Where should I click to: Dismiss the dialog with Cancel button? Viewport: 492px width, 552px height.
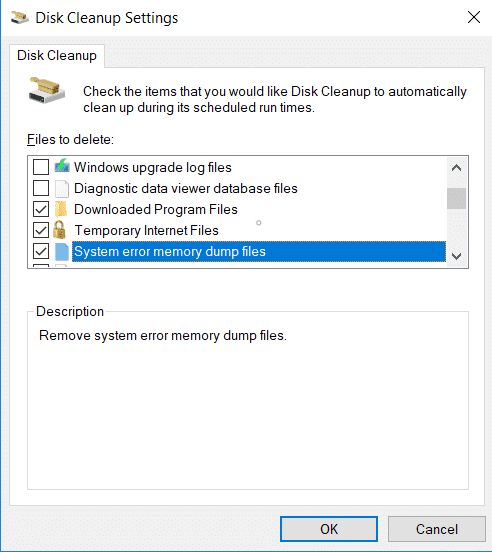pos(436,529)
